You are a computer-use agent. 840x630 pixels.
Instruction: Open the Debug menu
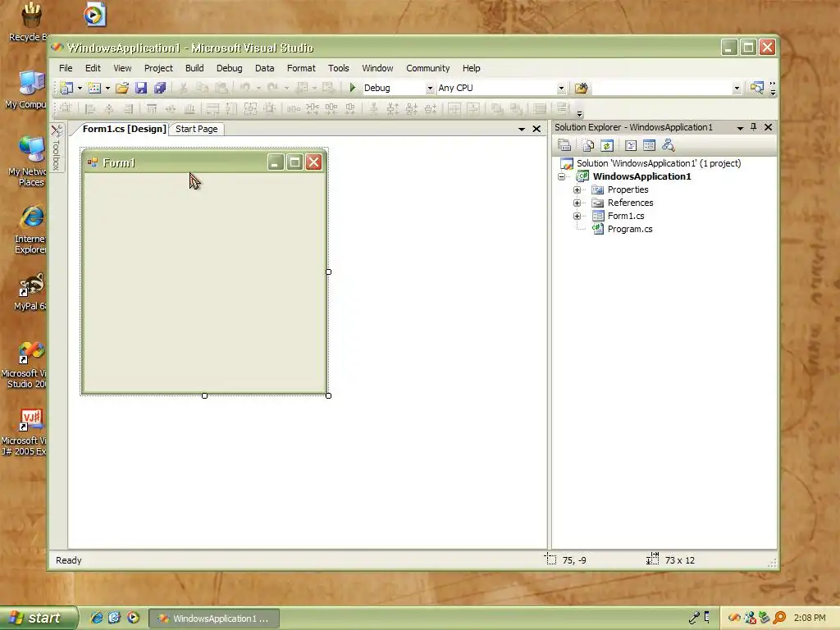coord(230,68)
